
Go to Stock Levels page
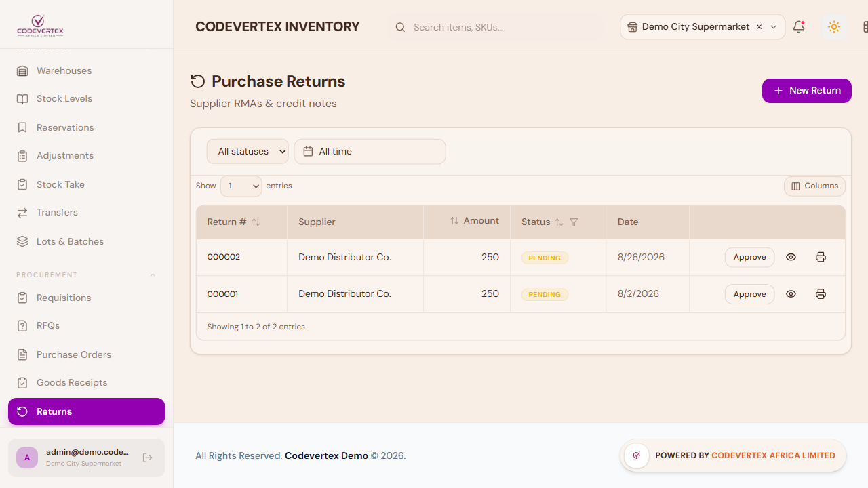86,98
